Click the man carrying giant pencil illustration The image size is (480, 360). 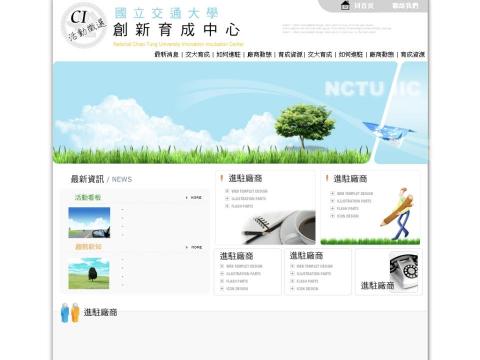(398, 213)
